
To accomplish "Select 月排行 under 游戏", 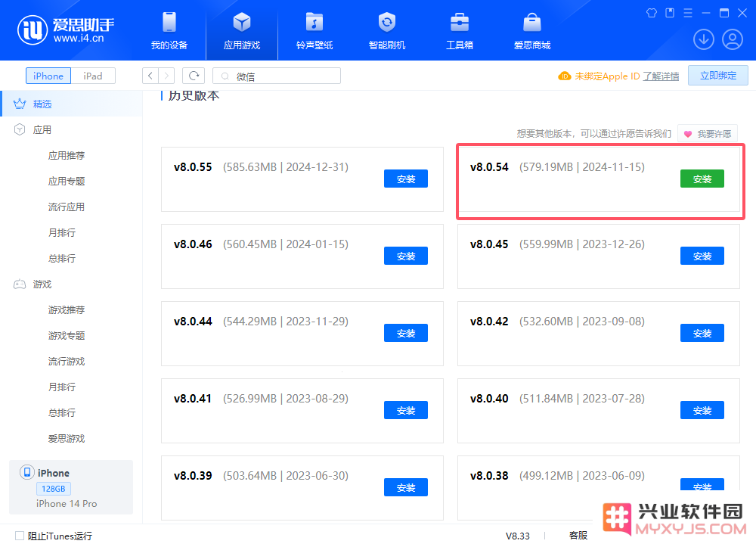I will (x=62, y=387).
